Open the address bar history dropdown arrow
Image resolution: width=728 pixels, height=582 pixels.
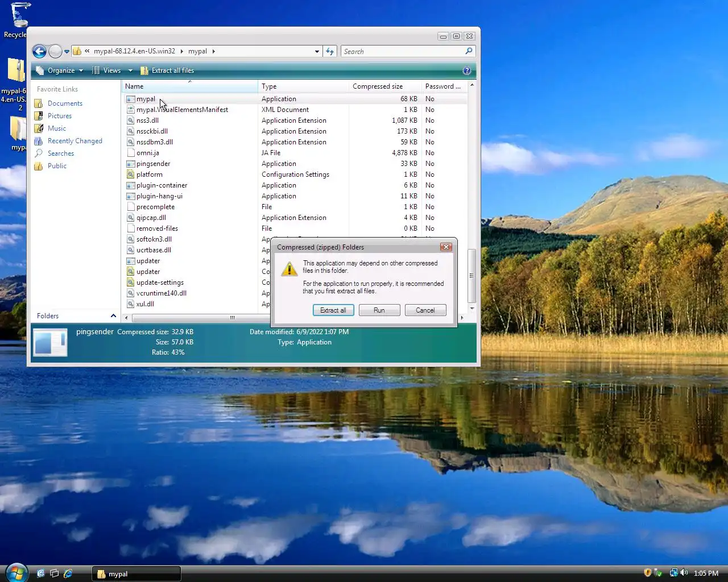coord(317,52)
